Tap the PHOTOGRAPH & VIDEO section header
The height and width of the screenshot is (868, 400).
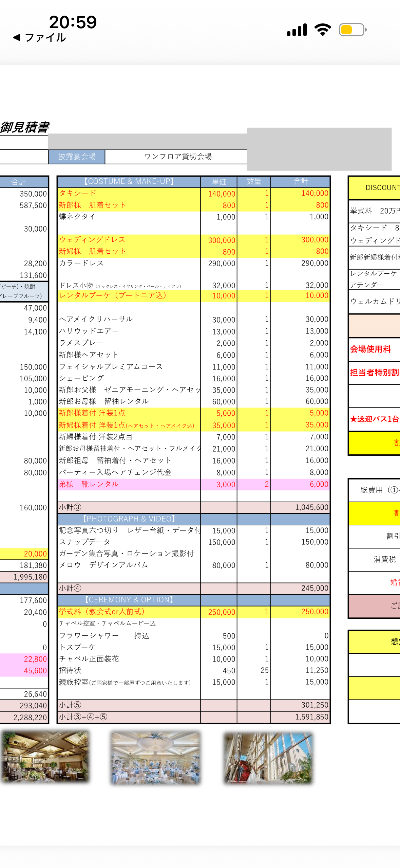[x=129, y=519]
